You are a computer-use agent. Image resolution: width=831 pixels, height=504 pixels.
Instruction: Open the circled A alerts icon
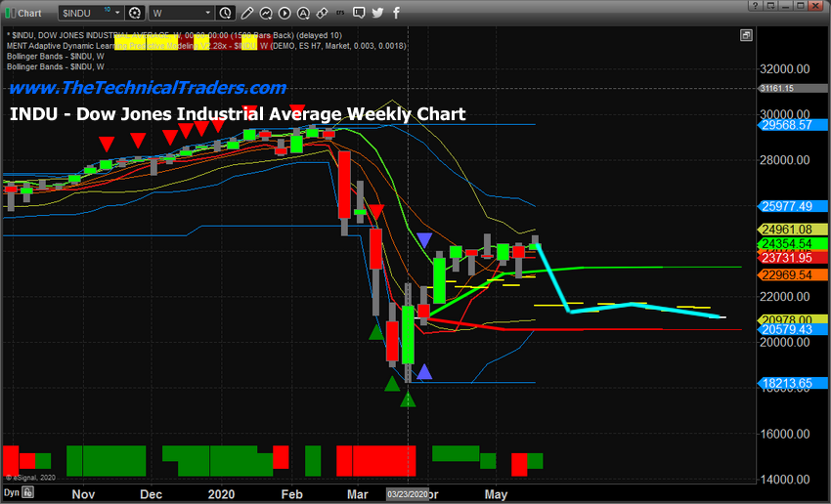(x=303, y=13)
